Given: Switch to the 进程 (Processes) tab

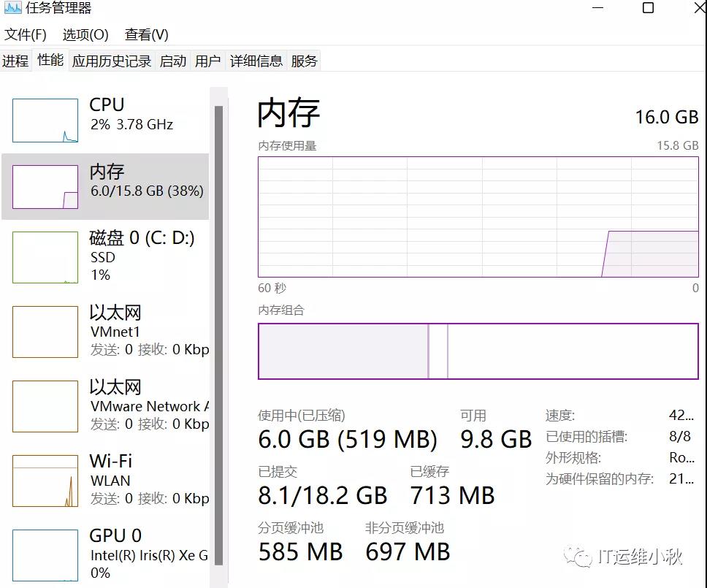Looking at the screenshot, I should [15, 60].
